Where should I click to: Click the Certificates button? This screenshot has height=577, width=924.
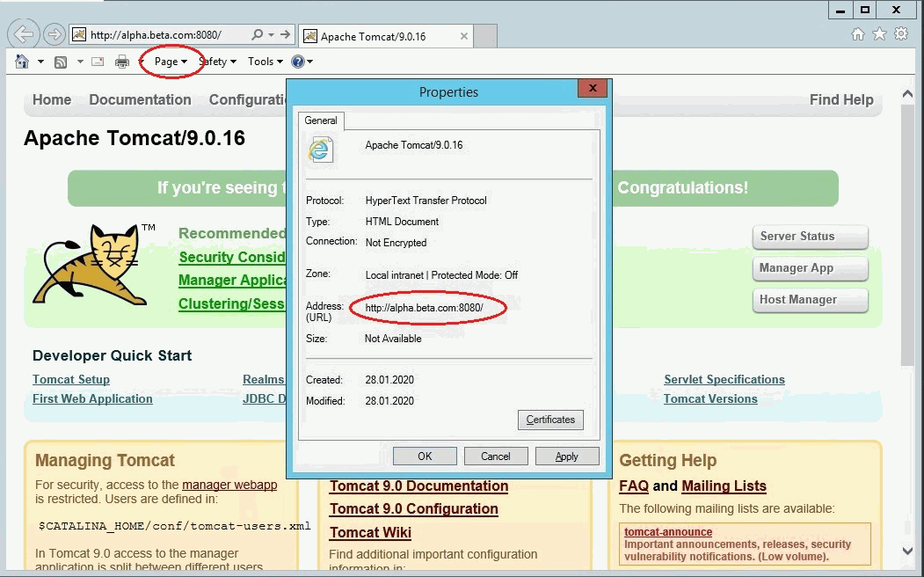[x=550, y=420]
